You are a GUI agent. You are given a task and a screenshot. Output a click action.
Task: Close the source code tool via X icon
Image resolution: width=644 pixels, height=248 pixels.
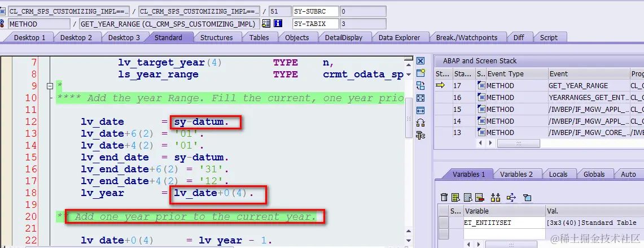tap(420, 61)
